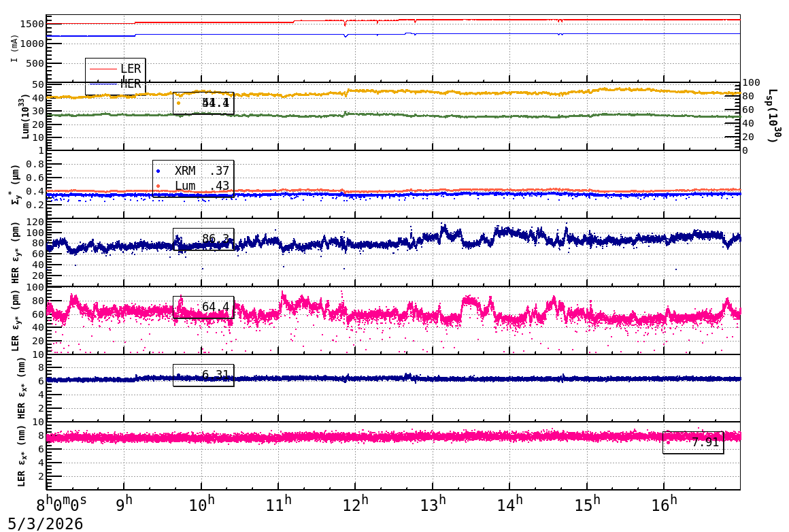The image size is (789, 532).
Task: Click the LER εx* (nm) axis title
Action: pyautogui.click(x=21, y=456)
